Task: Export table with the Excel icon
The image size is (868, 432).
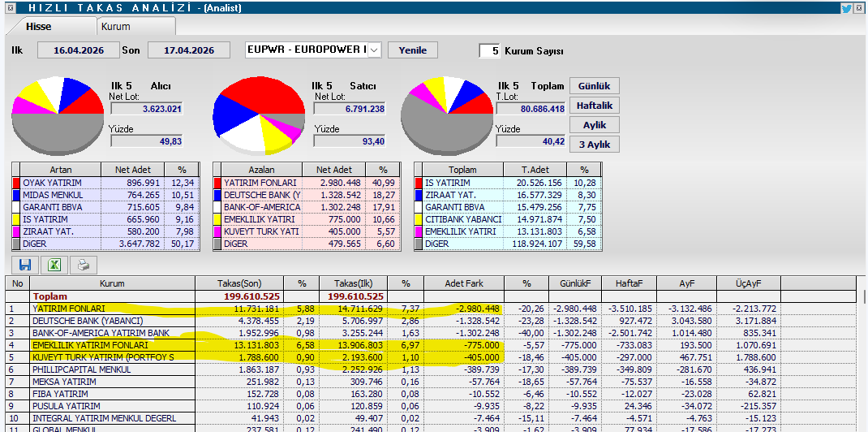Action: click(x=54, y=264)
